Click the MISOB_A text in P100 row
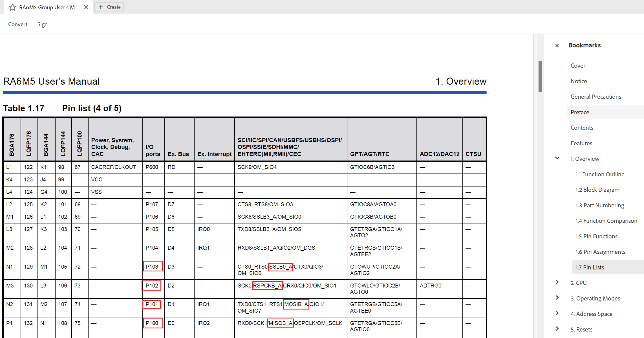Screen dimensions: 644x338 (x=281, y=323)
